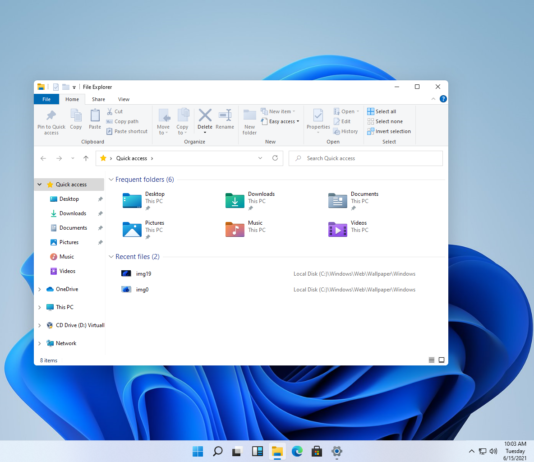Viewport: 534px width, 462px height.
Task: Click the Properties ribbon icon
Action: [318, 115]
